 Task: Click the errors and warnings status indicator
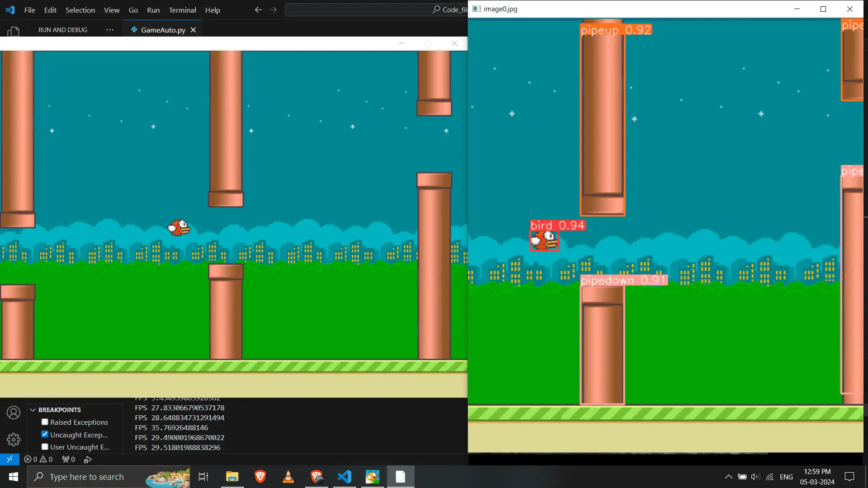(38, 459)
